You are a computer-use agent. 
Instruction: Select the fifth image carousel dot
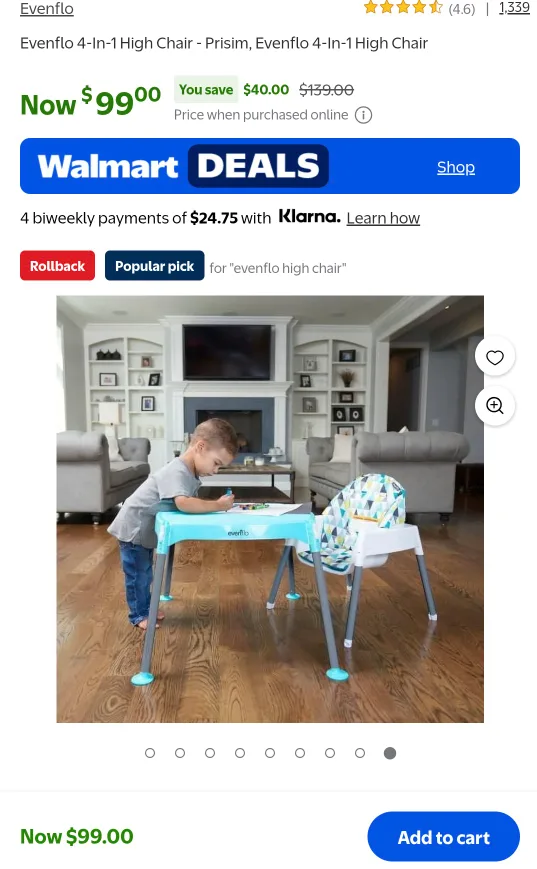(x=270, y=753)
